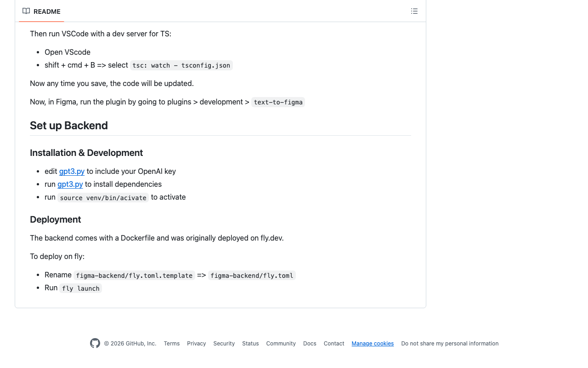The width and height of the screenshot is (588, 368).
Task: Click Now any time you save sentence
Action: pos(112,83)
